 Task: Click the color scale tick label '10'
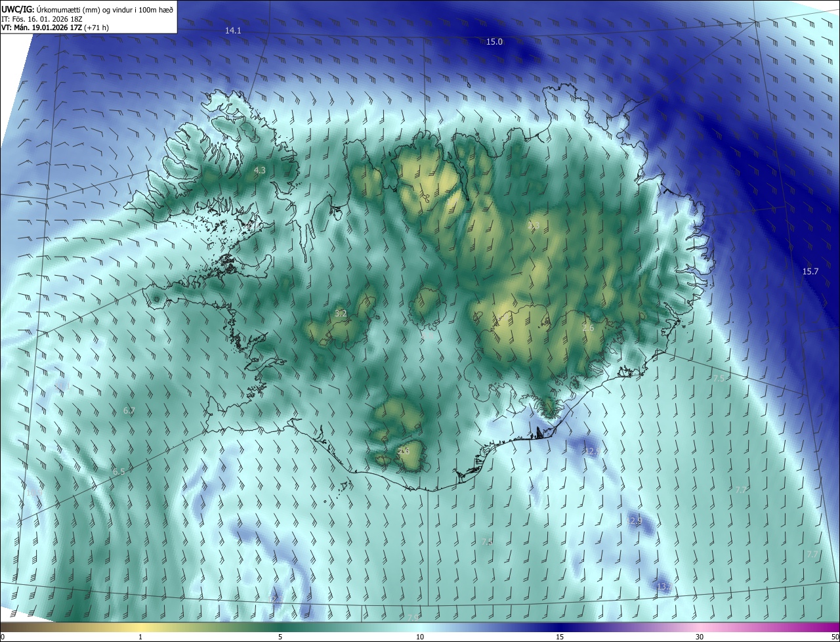(420, 637)
